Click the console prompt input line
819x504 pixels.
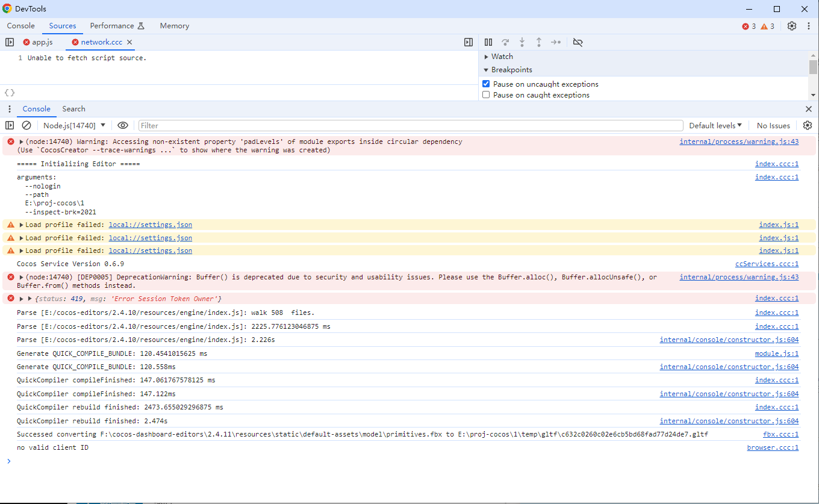(x=409, y=461)
